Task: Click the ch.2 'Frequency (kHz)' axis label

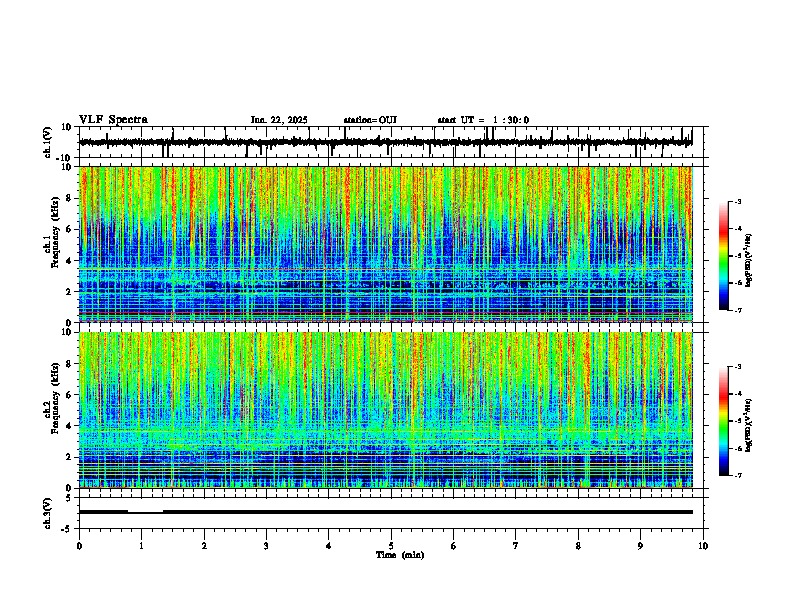Action: (x=55, y=398)
